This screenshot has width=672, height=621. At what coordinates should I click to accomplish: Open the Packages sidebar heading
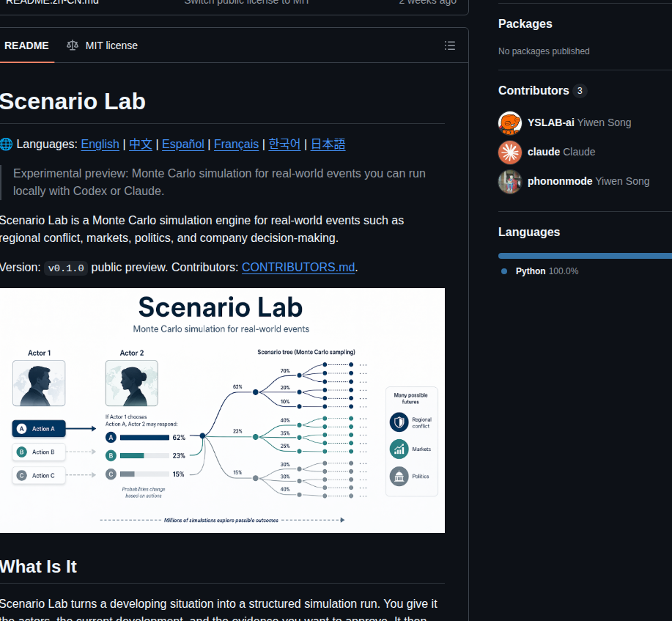point(525,24)
